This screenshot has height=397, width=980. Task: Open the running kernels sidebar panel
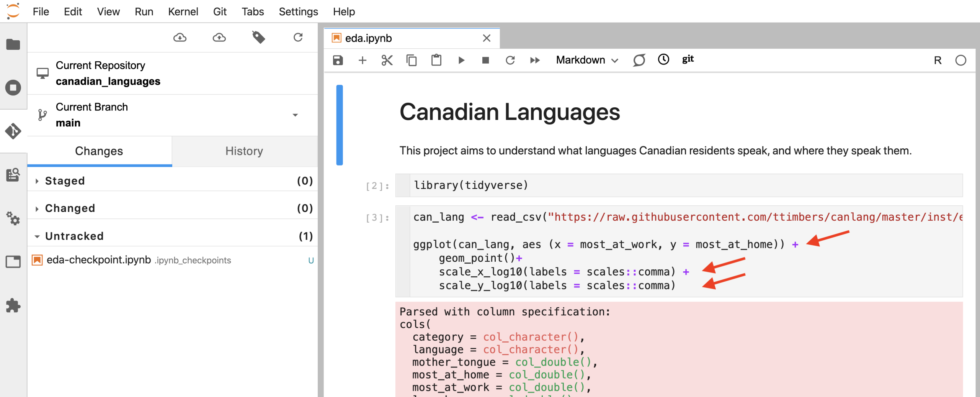click(x=13, y=88)
